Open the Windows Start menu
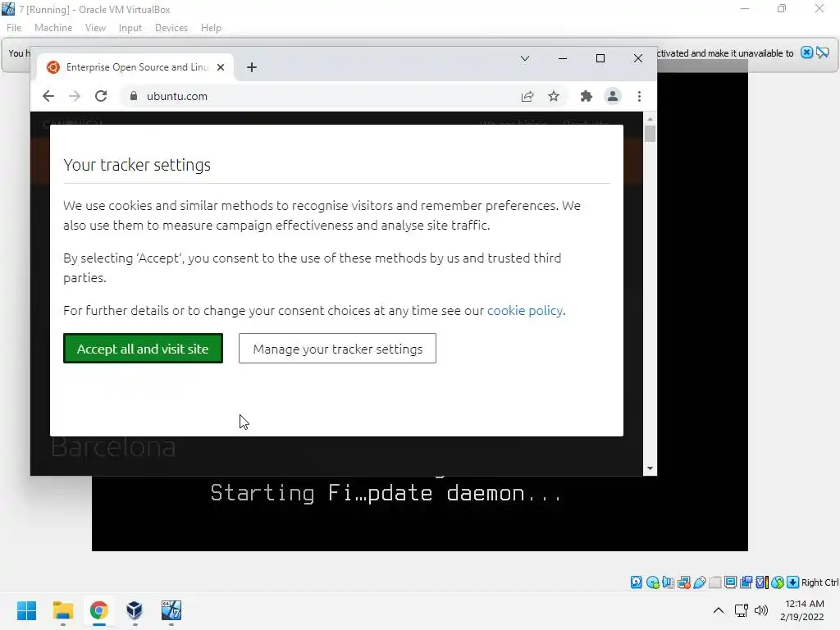 point(27,610)
